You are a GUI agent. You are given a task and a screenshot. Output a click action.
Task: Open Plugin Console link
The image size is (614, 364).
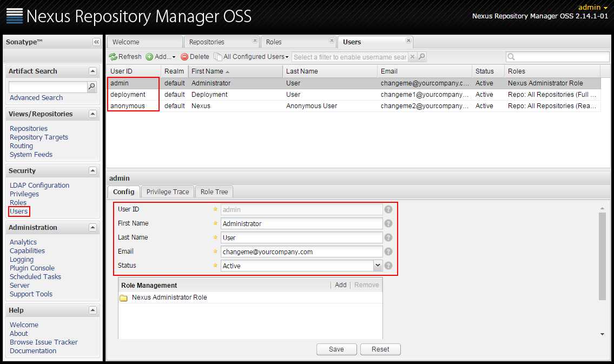32,268
